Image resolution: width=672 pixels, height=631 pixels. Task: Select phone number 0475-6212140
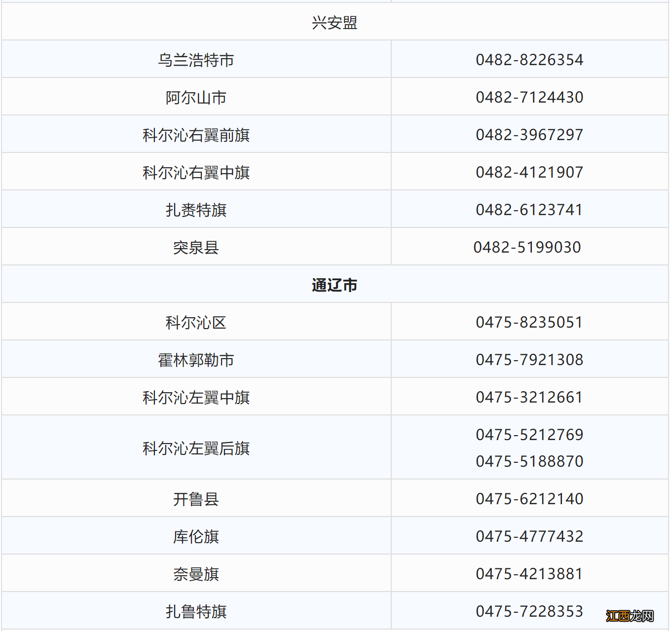click(x=529, y=499)
